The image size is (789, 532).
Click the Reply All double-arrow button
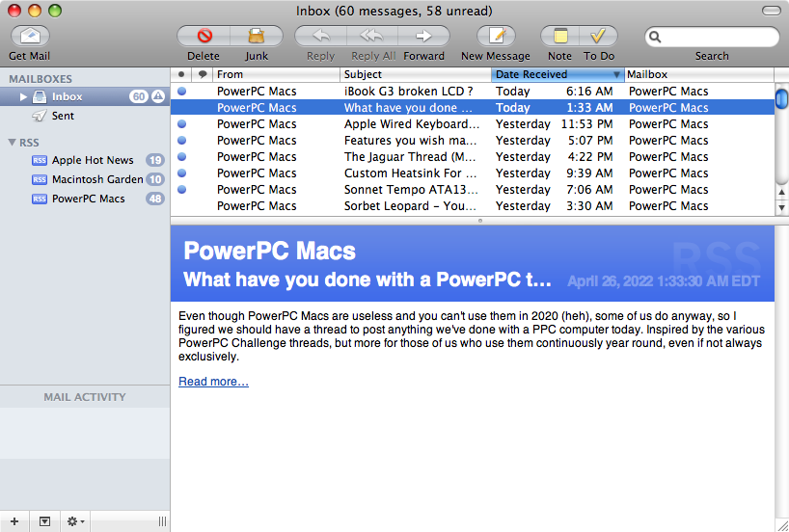[x=372, y=37]
